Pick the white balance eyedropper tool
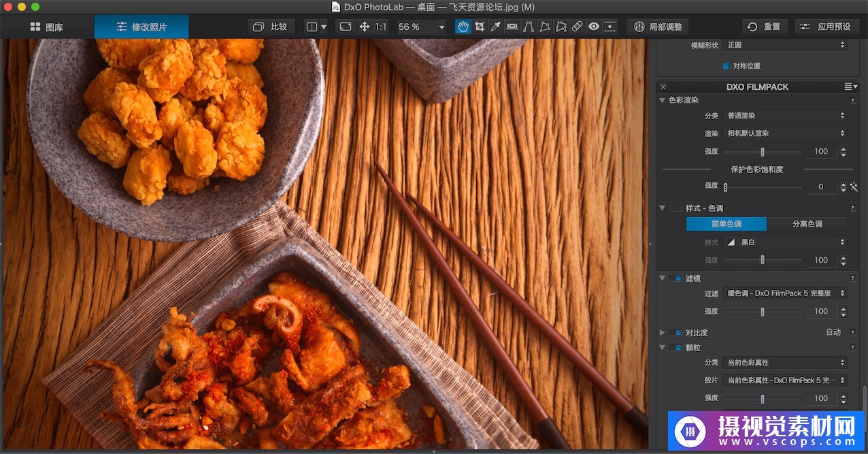Image resolution: width=868 pixels, height=454 pixels. (496, 27)
